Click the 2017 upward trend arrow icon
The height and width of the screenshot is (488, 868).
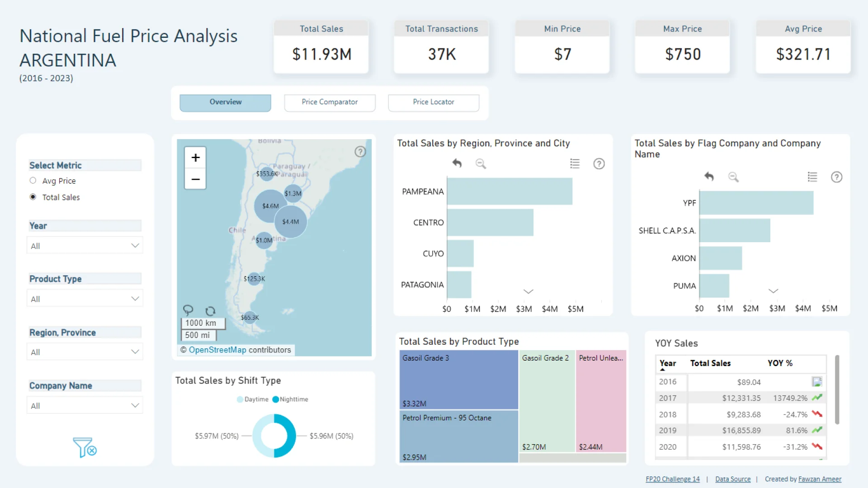pos(817,398)
